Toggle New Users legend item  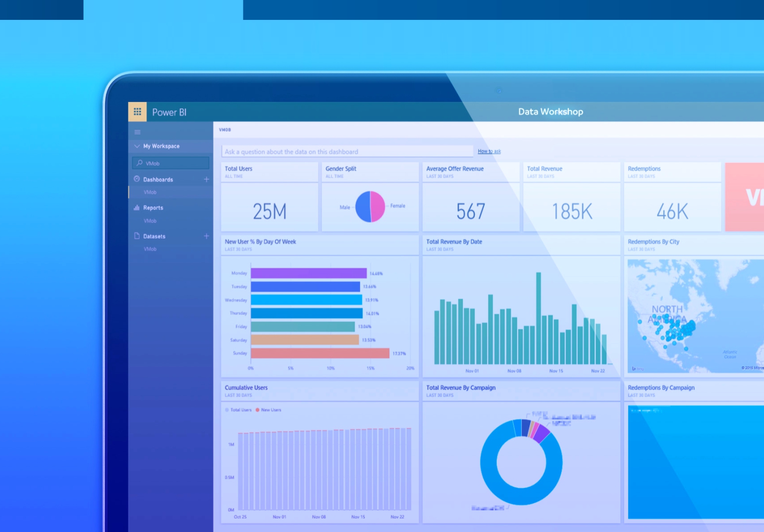[x=268, y=410]
